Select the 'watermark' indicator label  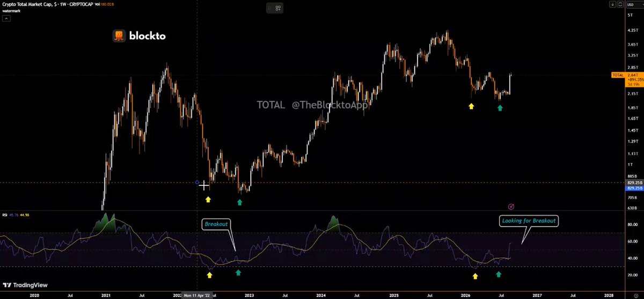pos(11,11)
